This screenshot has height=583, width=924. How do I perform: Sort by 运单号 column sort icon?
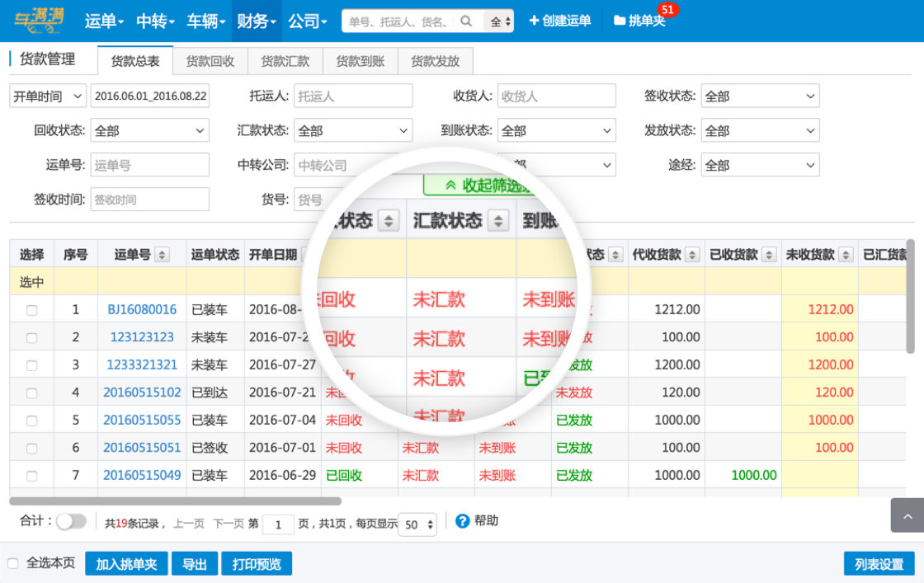162,255
